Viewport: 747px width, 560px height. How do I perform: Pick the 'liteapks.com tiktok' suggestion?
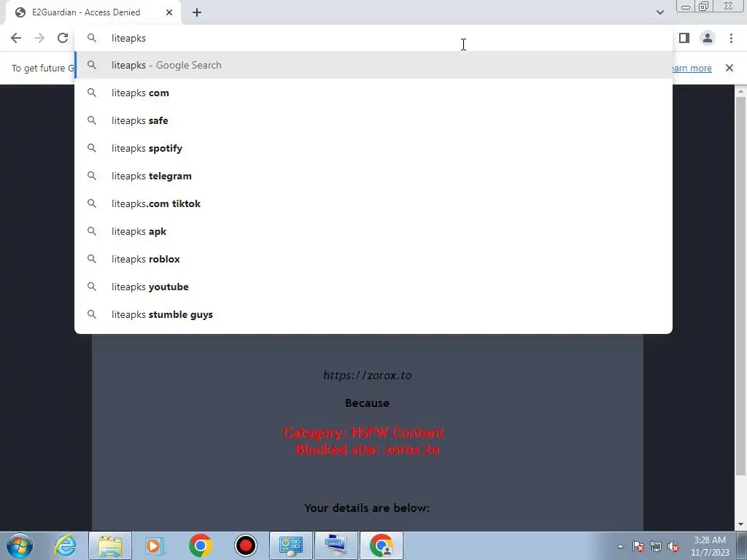click(373, 204)
